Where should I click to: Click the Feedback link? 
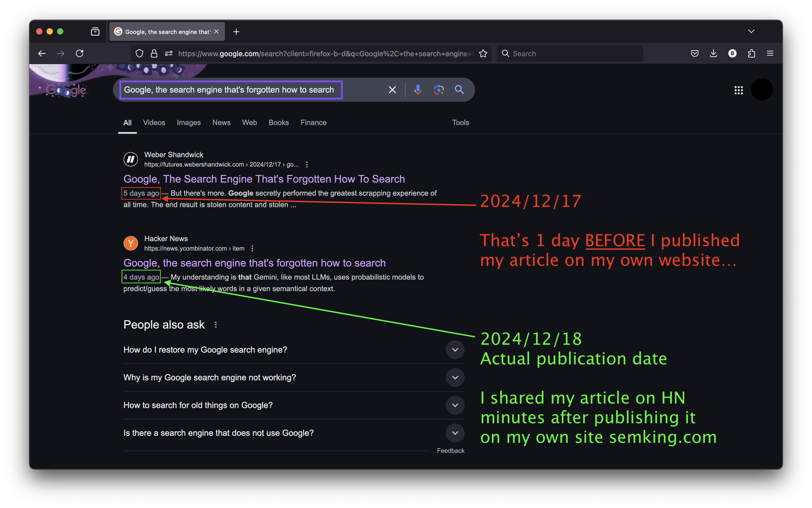pos(450,450)
